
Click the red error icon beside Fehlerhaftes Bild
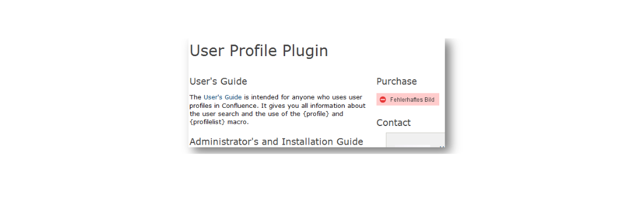click(383, 100)
